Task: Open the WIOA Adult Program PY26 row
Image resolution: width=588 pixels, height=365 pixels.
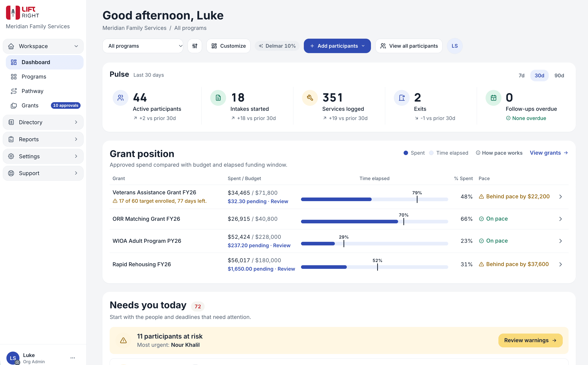Action: [339, 241]
